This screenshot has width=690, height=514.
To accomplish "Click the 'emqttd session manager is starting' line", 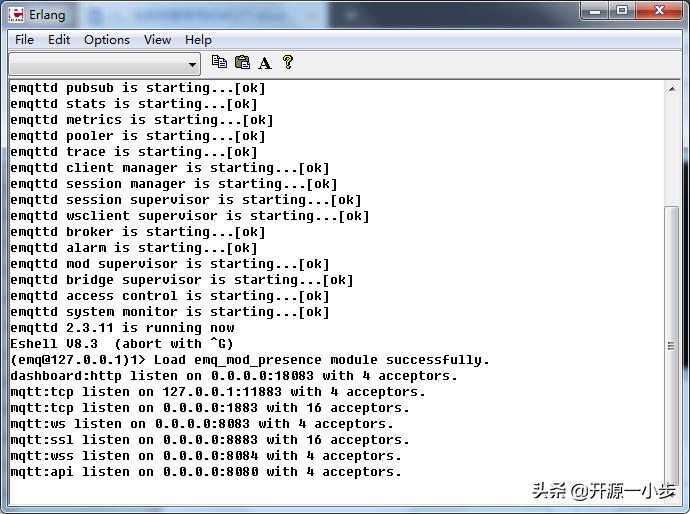I will point(174,184).
